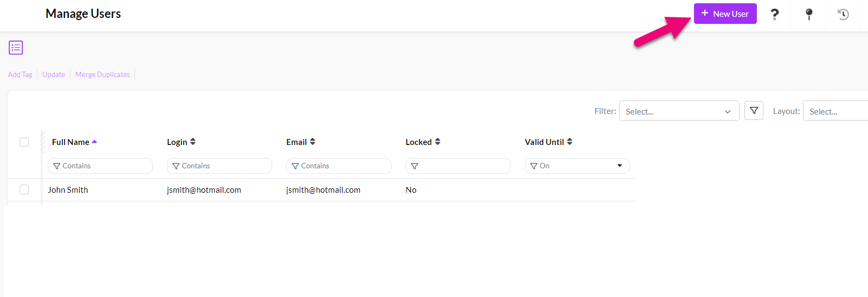
Task: Sort by Valid Until column arrows
Action: [x=569, y=142]
